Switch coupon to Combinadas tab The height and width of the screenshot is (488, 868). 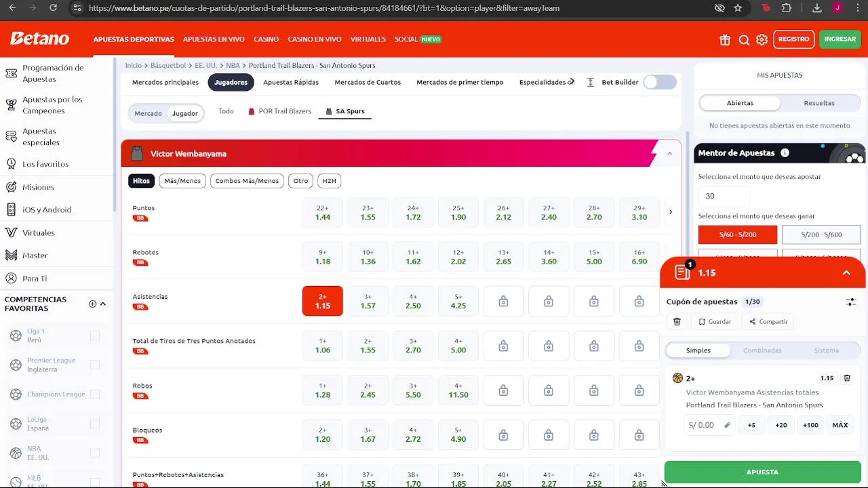[762, 350]
